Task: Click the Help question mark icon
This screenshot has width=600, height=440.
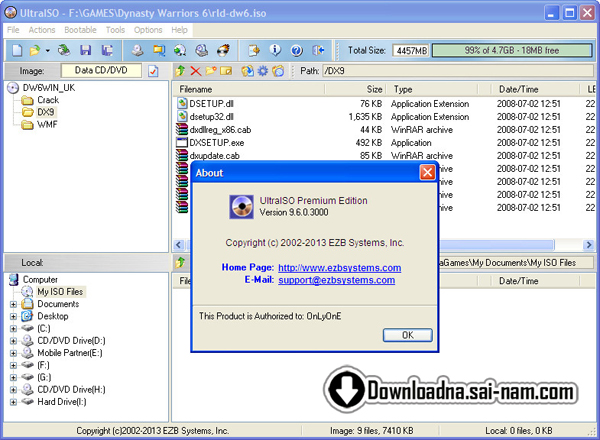Action: pos(297,50)
